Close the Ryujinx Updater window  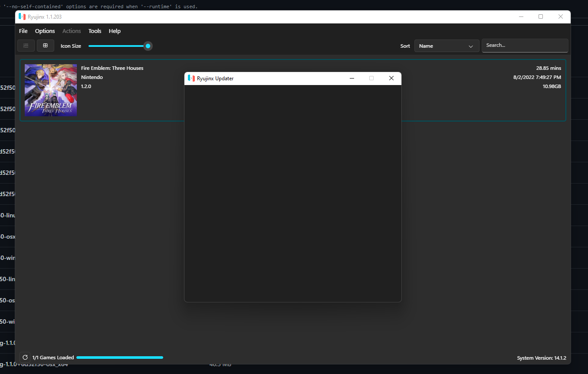(x=391, y=78)
